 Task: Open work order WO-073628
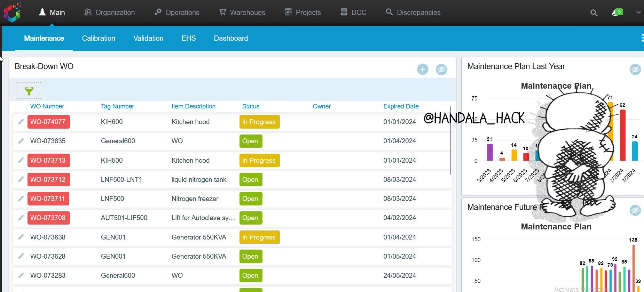48,256
